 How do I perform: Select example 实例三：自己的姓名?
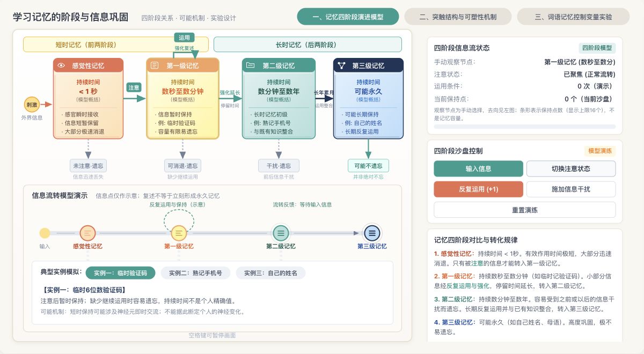tap(270, 273)
